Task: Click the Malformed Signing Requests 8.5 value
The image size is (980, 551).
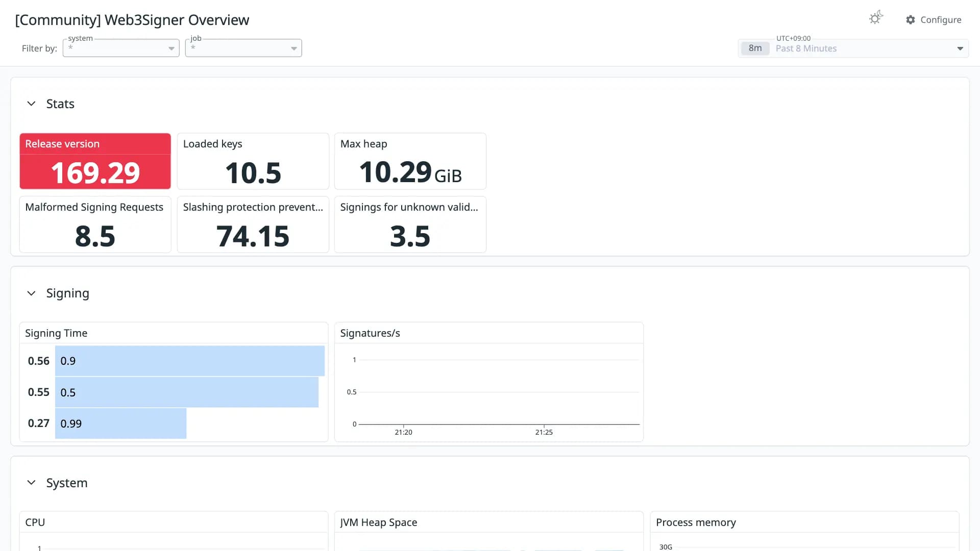Action: [x=95, y=236]
